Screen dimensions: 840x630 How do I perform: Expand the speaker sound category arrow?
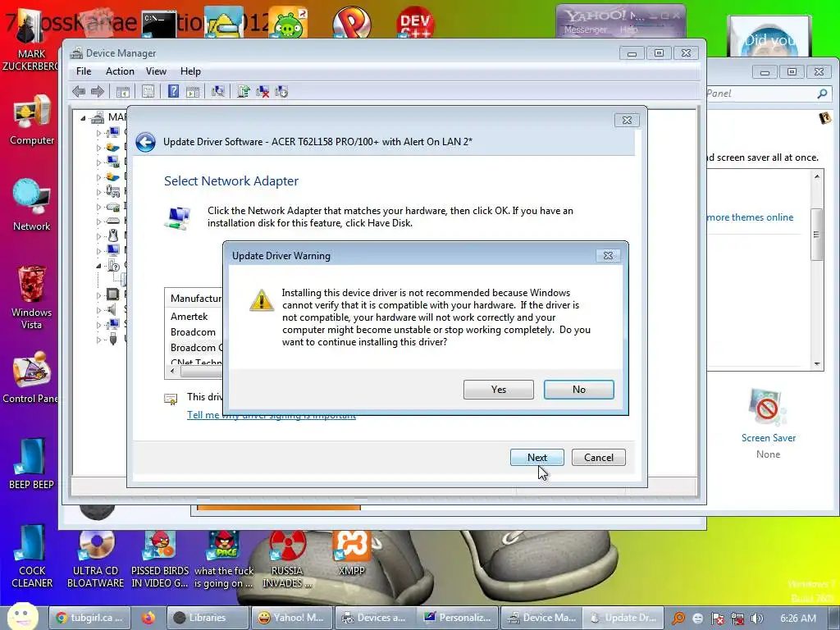tap(98, 309)
